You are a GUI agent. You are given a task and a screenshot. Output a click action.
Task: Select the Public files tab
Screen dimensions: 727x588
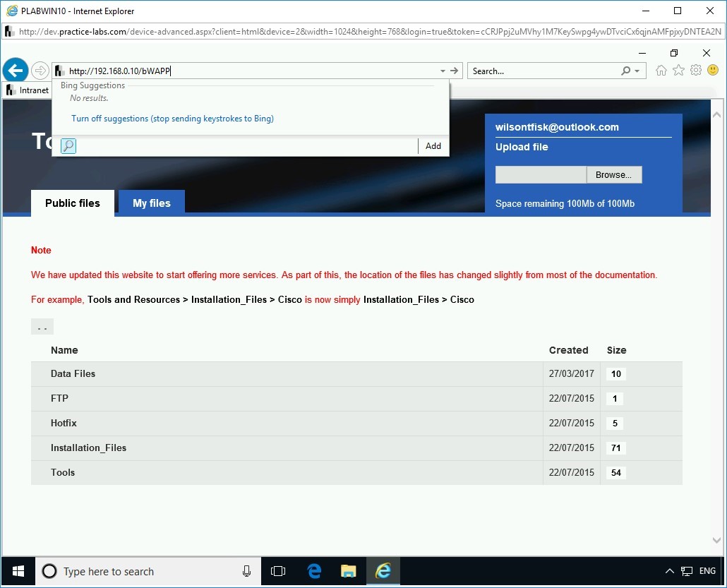point(72,203)
